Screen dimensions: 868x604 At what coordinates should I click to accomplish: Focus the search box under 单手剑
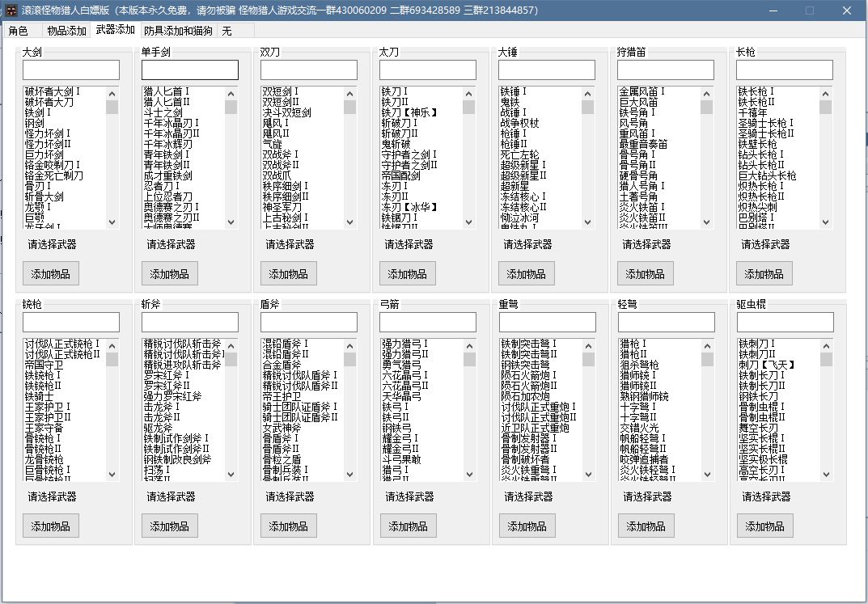pos(190,70)
